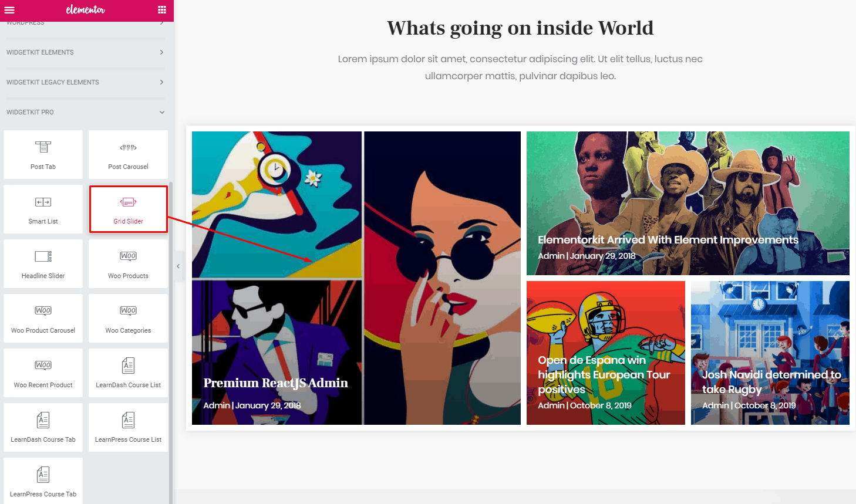
Task: Open the Elementor hamburger menu
Action: coord(9,10)
